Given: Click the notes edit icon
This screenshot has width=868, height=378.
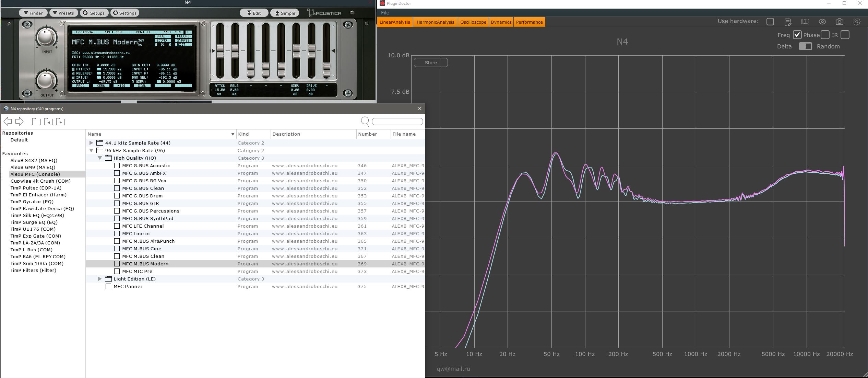Looking at the screenshot, I should point(788,22).
